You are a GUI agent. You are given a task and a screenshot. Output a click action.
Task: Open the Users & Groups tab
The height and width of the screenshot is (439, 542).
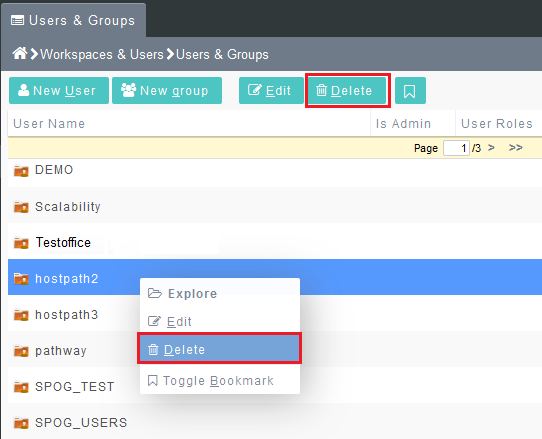click(73, 20)
